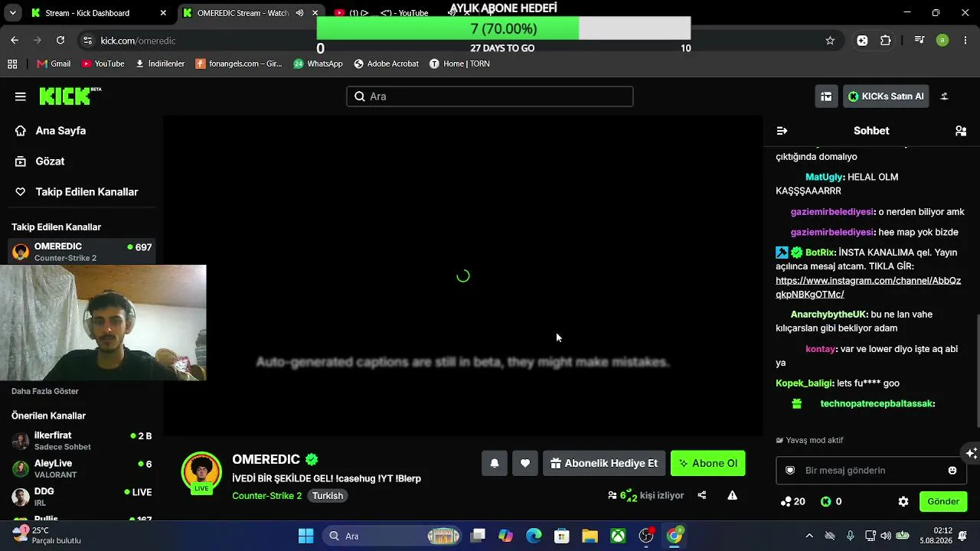
Task: Open KICKs balance showing 0
Action: click(831, 502)
